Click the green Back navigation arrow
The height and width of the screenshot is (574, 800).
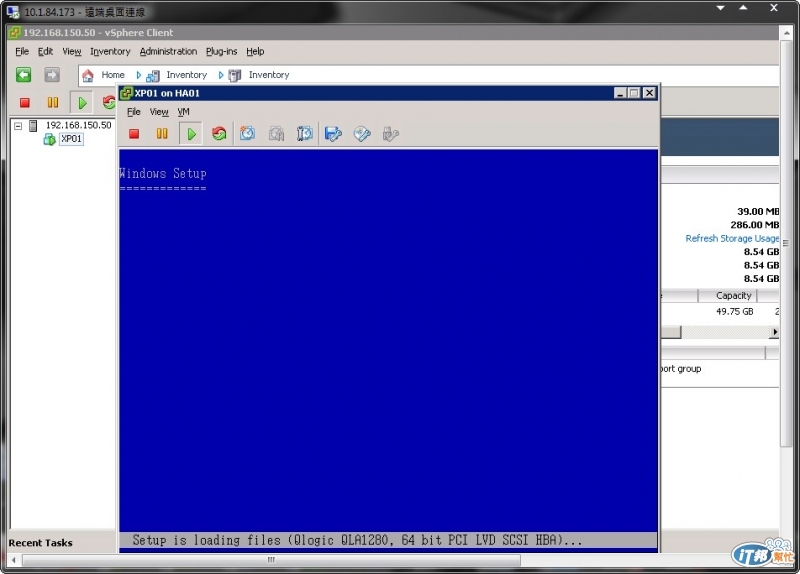tap(23, 75)
